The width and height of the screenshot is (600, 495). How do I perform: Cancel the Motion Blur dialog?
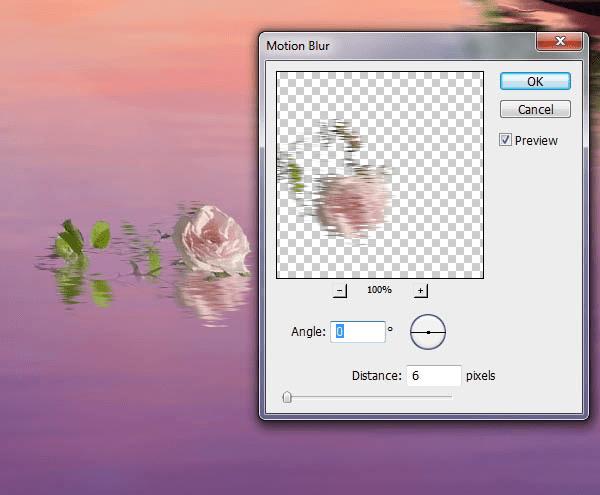click(535, 109)
